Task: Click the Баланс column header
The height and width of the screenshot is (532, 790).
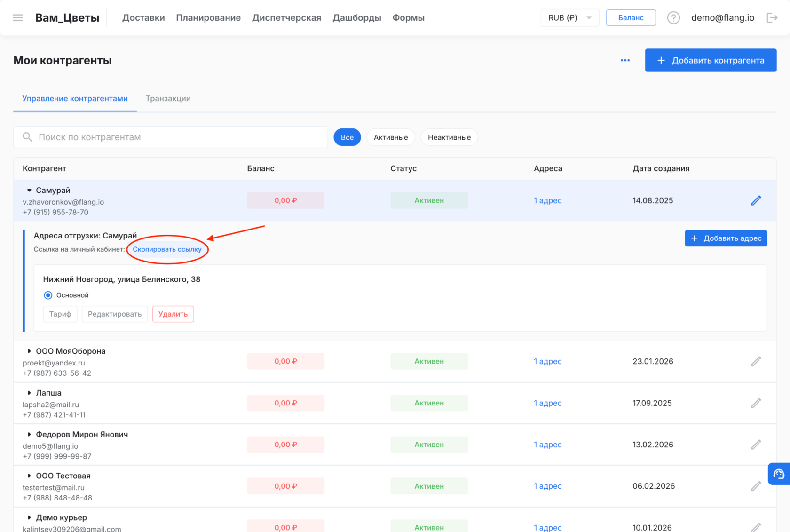Action: coord(261,168)
